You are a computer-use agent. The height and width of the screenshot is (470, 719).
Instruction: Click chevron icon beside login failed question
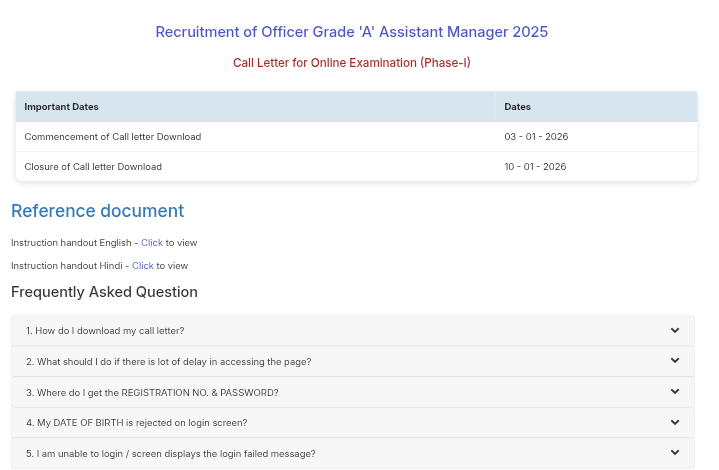[675, 453]
